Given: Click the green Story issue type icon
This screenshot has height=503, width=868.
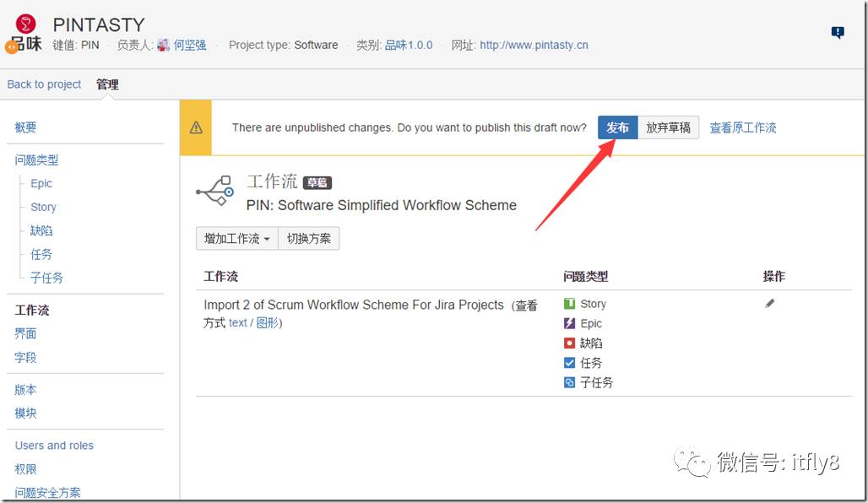Looking at the screenshot, I should (x=569, y=303).
